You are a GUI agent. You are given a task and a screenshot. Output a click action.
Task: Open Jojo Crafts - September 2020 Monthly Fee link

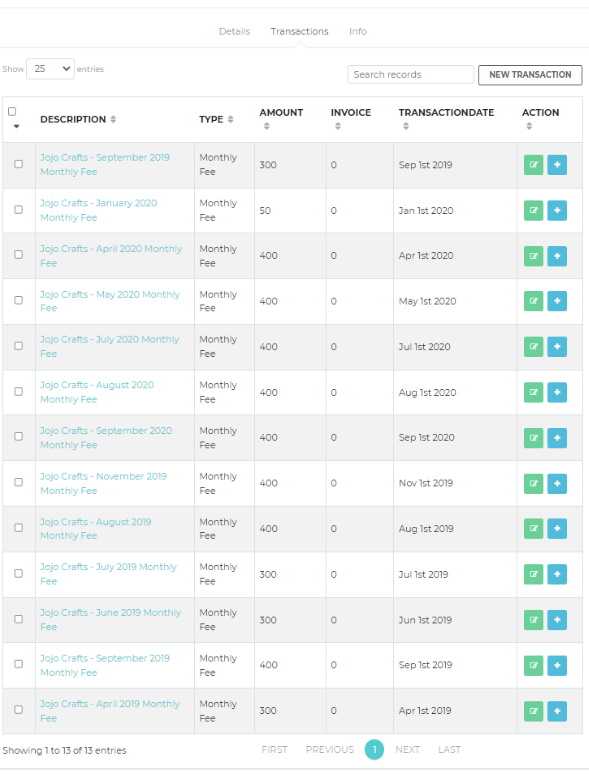coord(106,438)
